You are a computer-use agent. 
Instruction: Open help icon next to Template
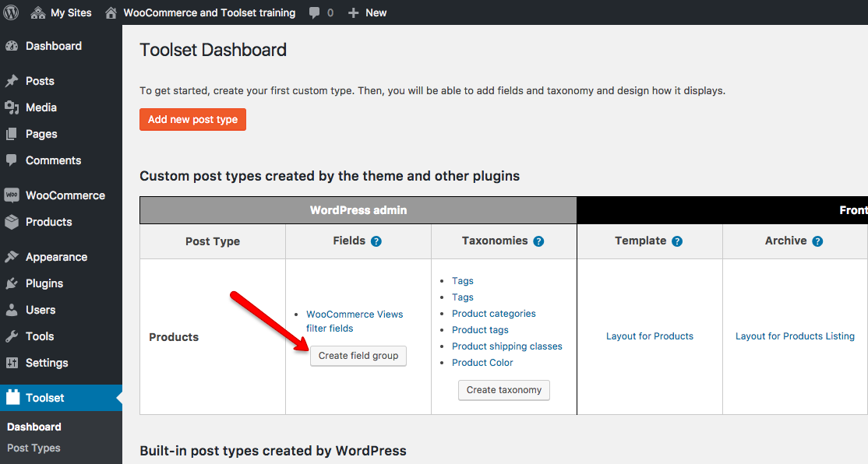(677, 241)
